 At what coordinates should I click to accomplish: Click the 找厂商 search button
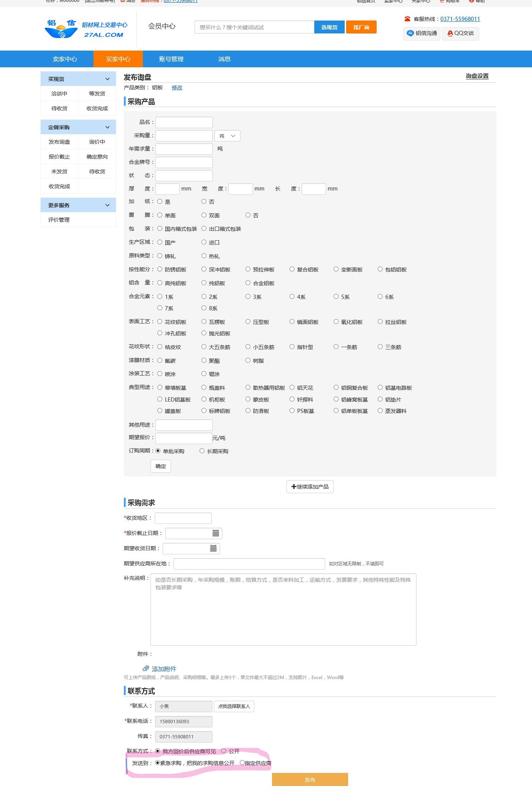(x=361, y=27)
